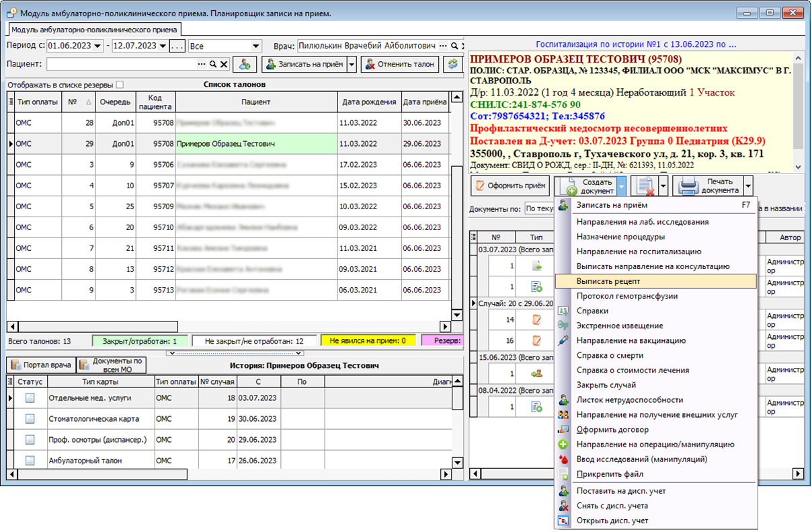Click blood drop icon for Ввод исследований
This screenshot has width=812, height=532.
(563, 459)
